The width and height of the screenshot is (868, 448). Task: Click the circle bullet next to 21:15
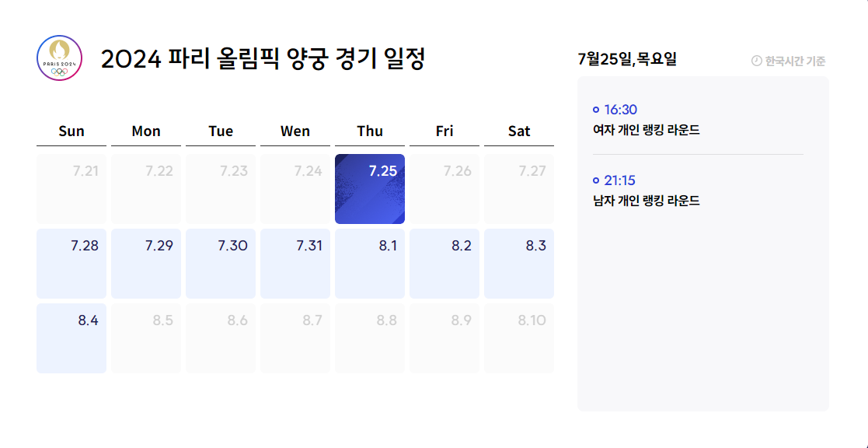[595, 180]
